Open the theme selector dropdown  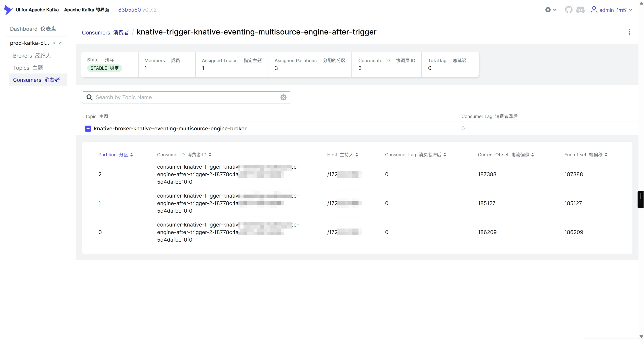tap(551, 10)
